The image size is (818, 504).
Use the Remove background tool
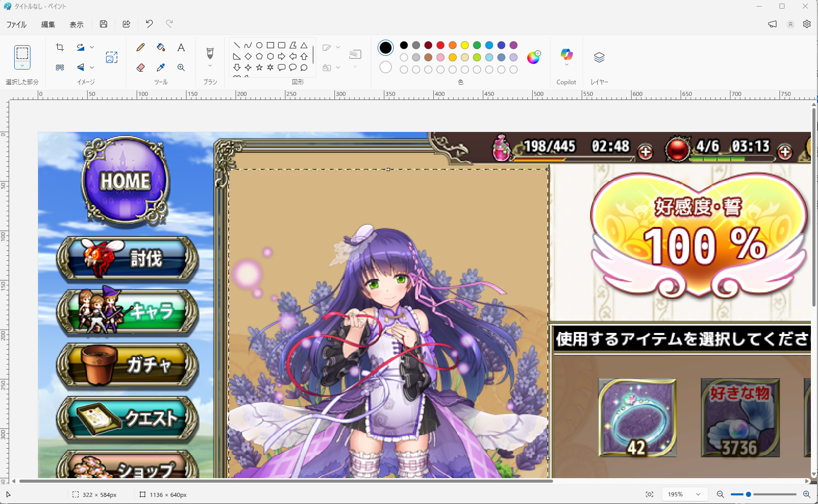[60, 67]
